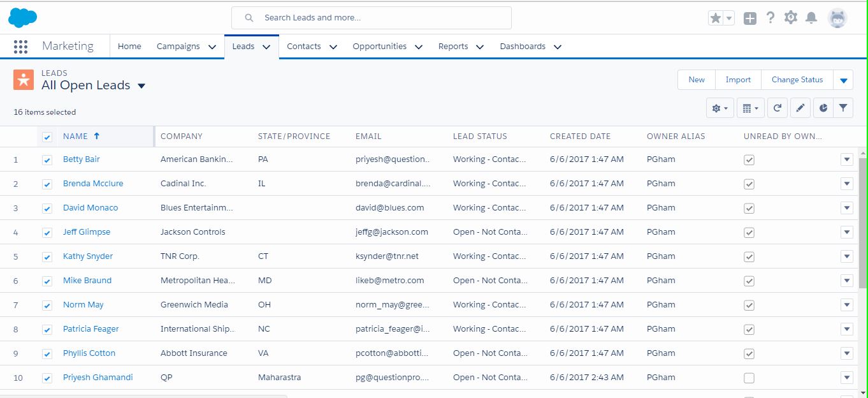868x398 pixels.
Task: Open the global actions plus icon
Action: pos(750,18)
